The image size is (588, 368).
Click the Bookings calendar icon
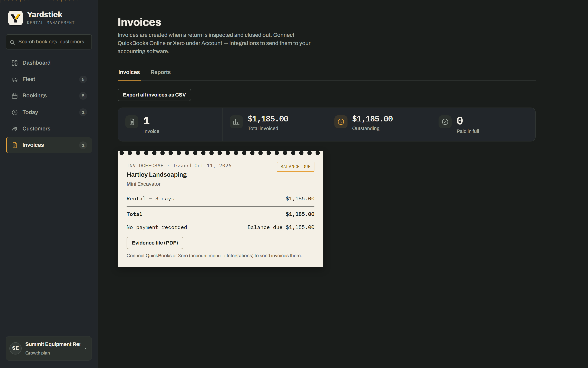click(x=14, y=96)
